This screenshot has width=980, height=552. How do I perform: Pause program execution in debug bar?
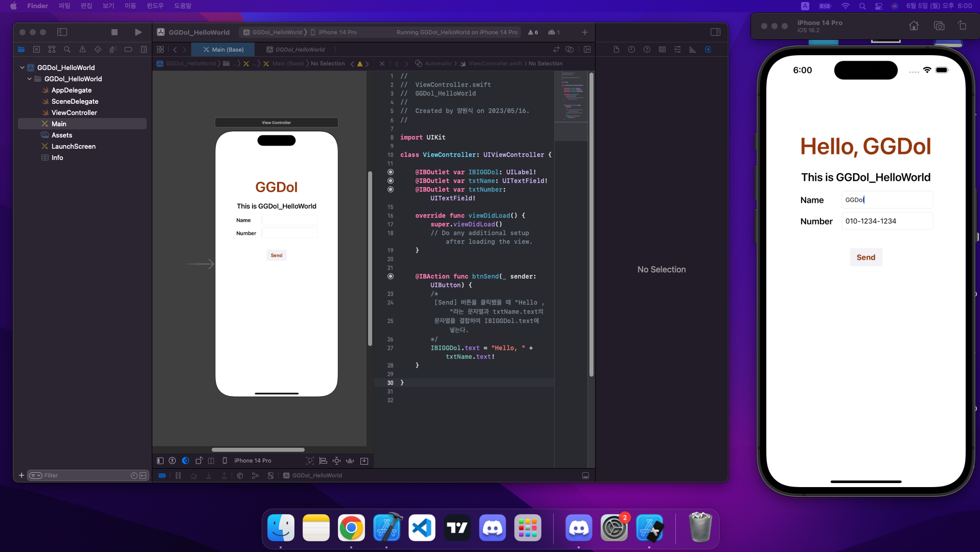[178, 476]
